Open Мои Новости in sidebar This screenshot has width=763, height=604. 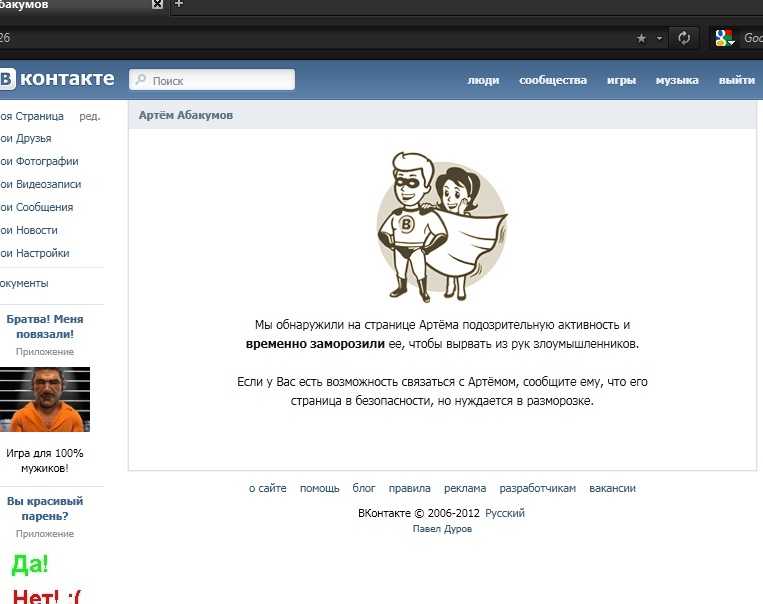point(29,230)
